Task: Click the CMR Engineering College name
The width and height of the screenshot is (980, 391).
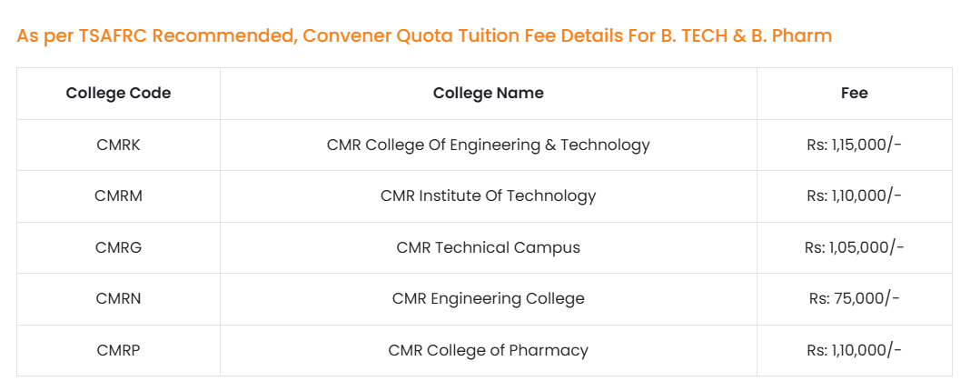Action: pos(488,298)
